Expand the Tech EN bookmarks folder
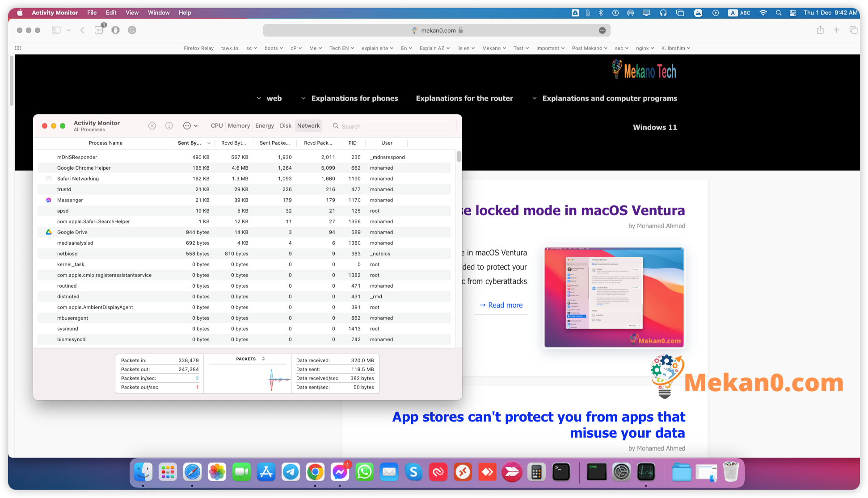This screenshot has height=498, width=868. pyautogui.click(x=341, y=48)
